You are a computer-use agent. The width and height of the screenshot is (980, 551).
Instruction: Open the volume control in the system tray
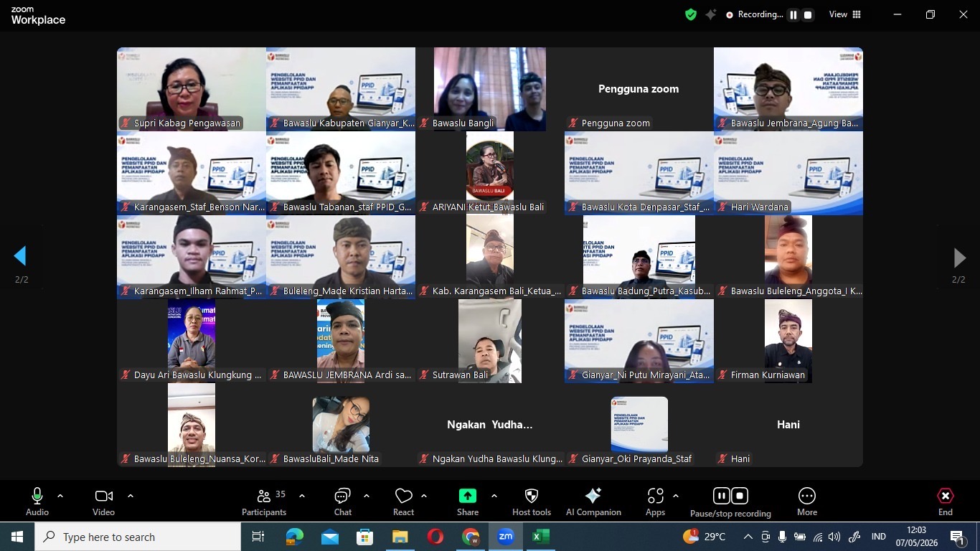[834, 537]
